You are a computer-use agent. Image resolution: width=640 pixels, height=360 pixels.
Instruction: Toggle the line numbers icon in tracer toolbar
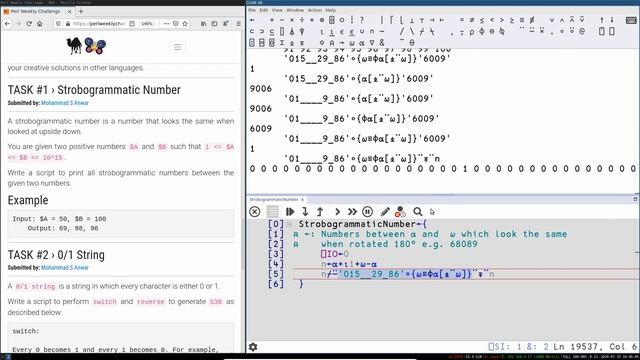click(272, 211)
